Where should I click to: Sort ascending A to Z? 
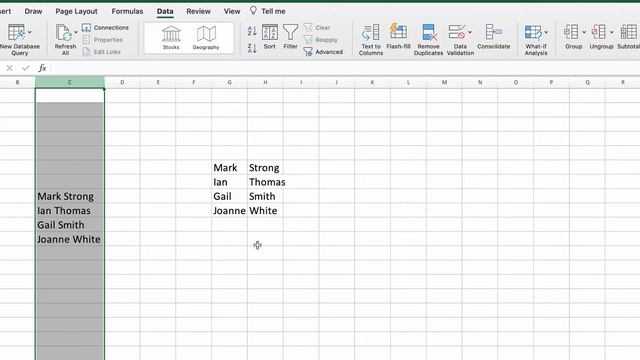click(x=252, y=31)
